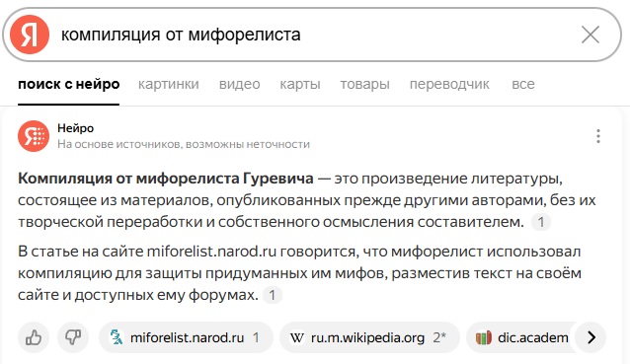Switch to the картинки tab
This screenshot has width=630, height=364.
coord(168,84)
